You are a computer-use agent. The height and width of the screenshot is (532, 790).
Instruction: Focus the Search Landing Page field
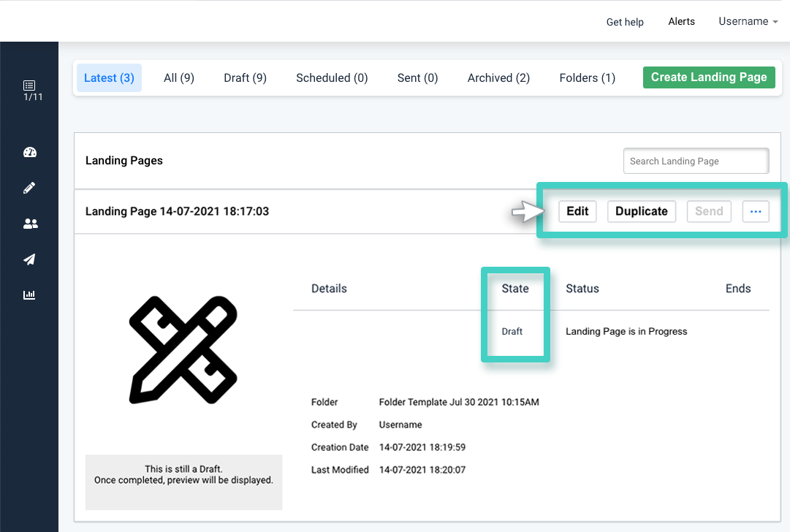pyautogui.click(x=696, y=161)
